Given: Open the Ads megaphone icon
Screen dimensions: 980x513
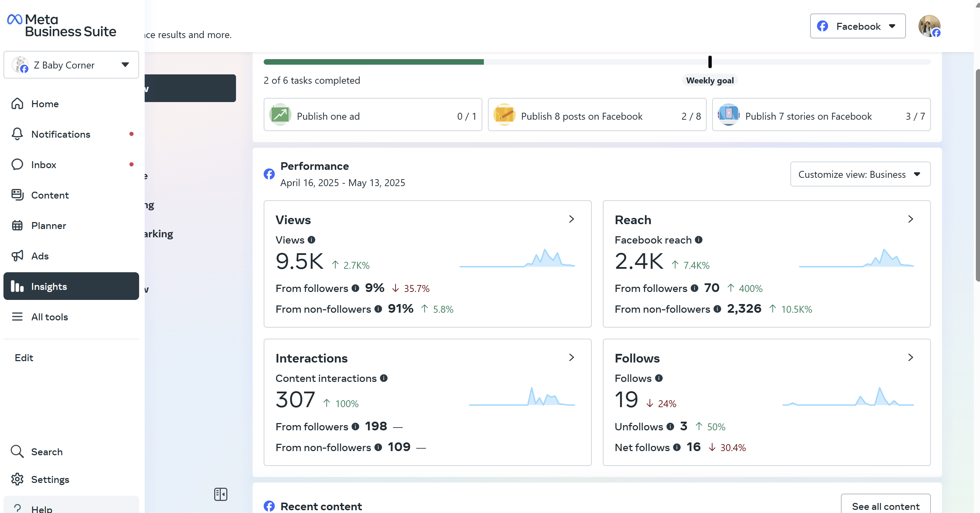Looking at the screenshot, I should click(17, 256).
